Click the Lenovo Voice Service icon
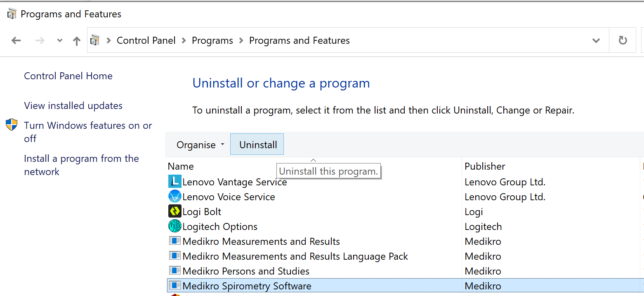Viewport: 644px width, 296px height. (175, 197)
